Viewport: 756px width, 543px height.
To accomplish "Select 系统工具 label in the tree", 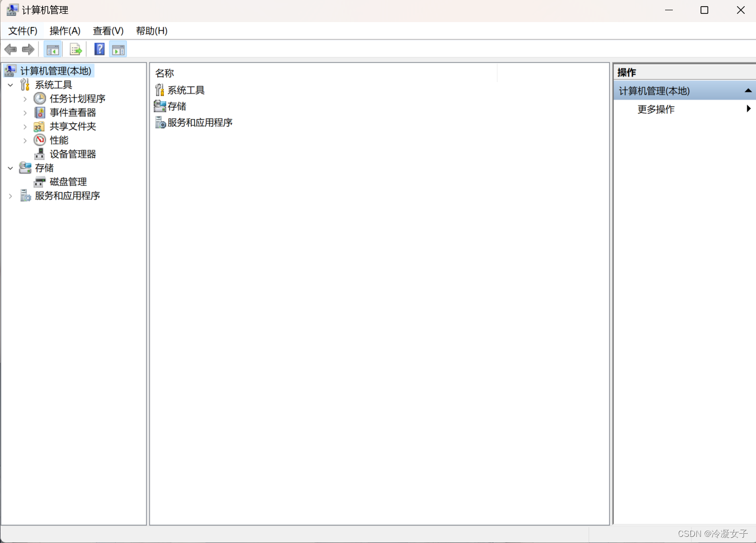I will click(54, 85).
